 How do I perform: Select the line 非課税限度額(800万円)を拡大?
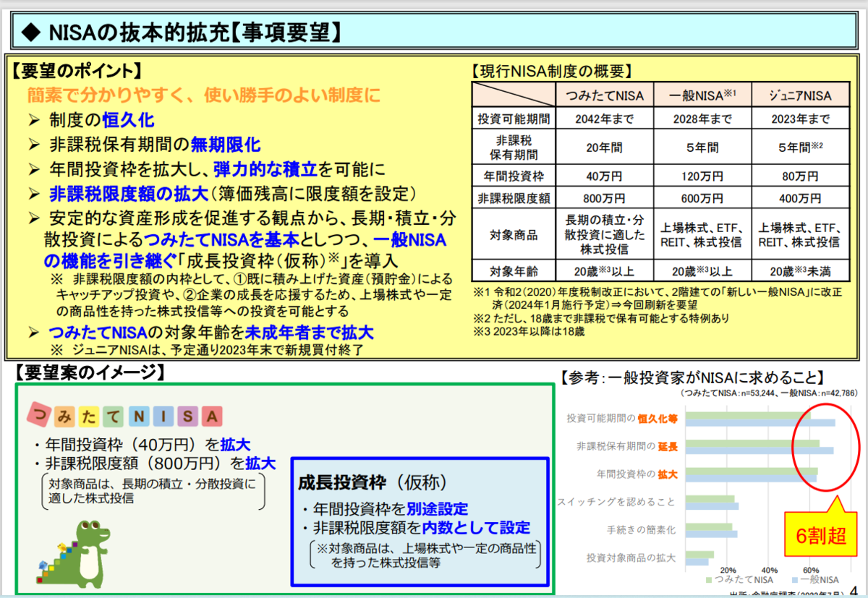(x=154, y=462)
